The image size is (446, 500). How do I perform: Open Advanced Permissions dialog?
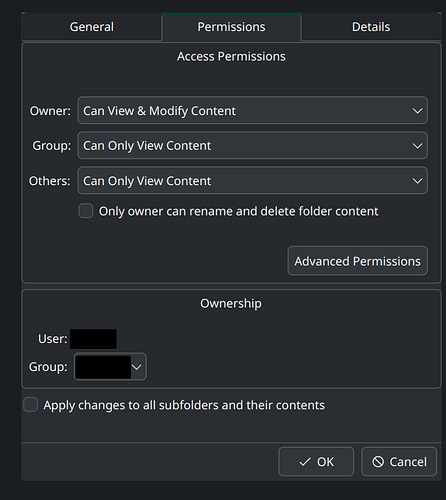pos(357,261)
